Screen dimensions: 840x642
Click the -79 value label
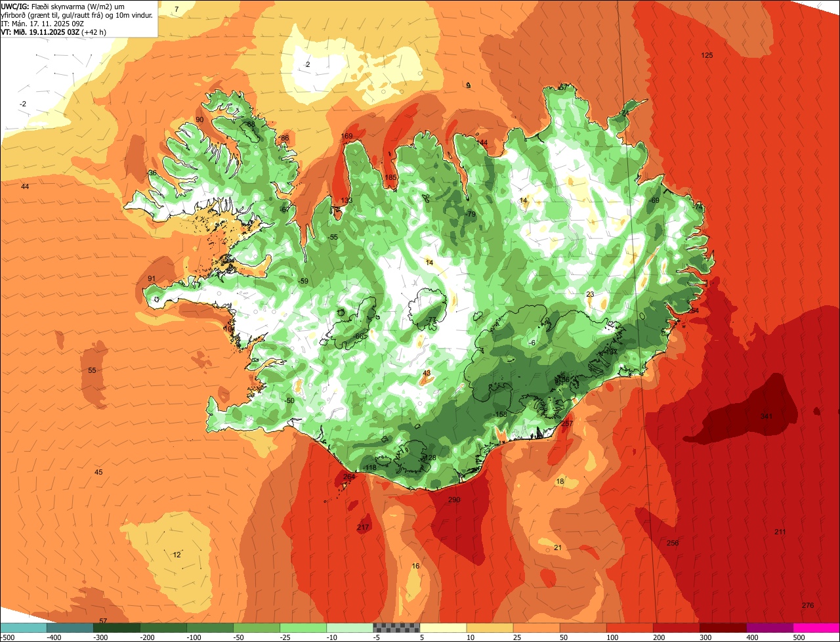pos(470,214)
